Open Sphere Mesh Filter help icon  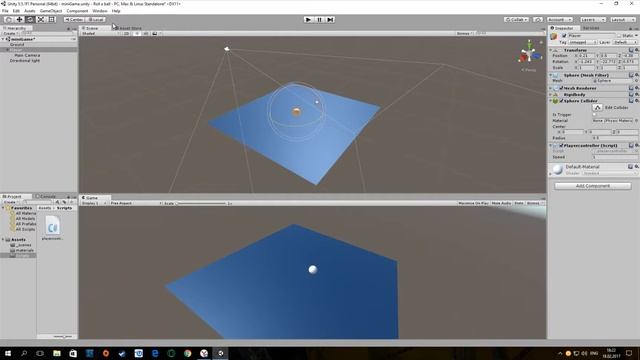point(631,75)
